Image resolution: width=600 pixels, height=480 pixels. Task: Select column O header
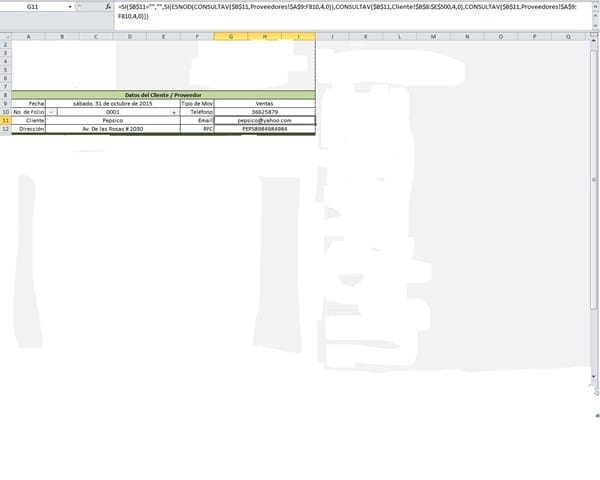501,37
